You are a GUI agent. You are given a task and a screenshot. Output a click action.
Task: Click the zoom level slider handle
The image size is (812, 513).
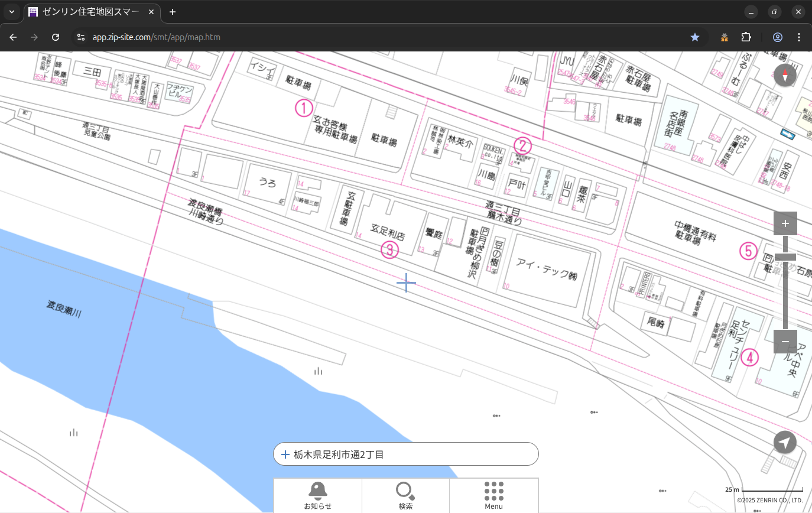point(785,256)
